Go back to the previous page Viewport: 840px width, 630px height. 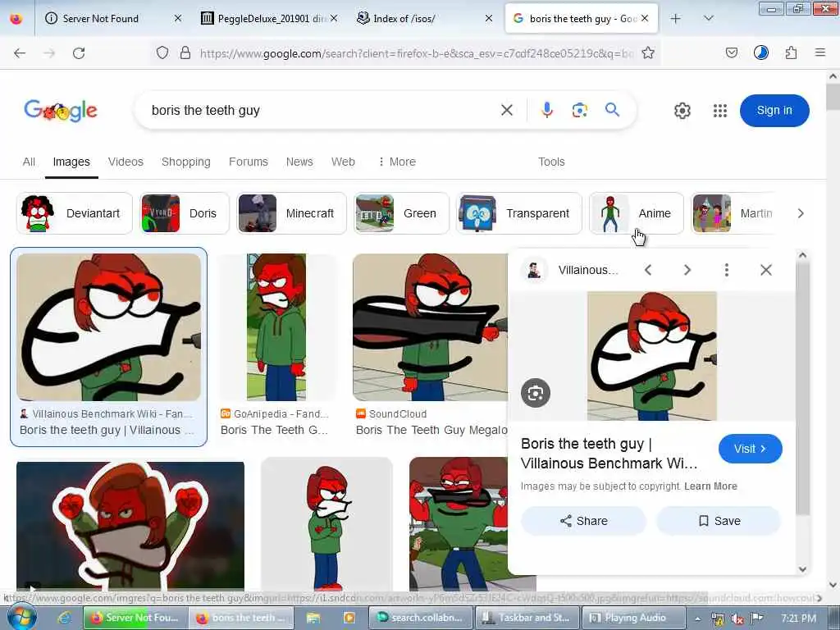point(20,53)
